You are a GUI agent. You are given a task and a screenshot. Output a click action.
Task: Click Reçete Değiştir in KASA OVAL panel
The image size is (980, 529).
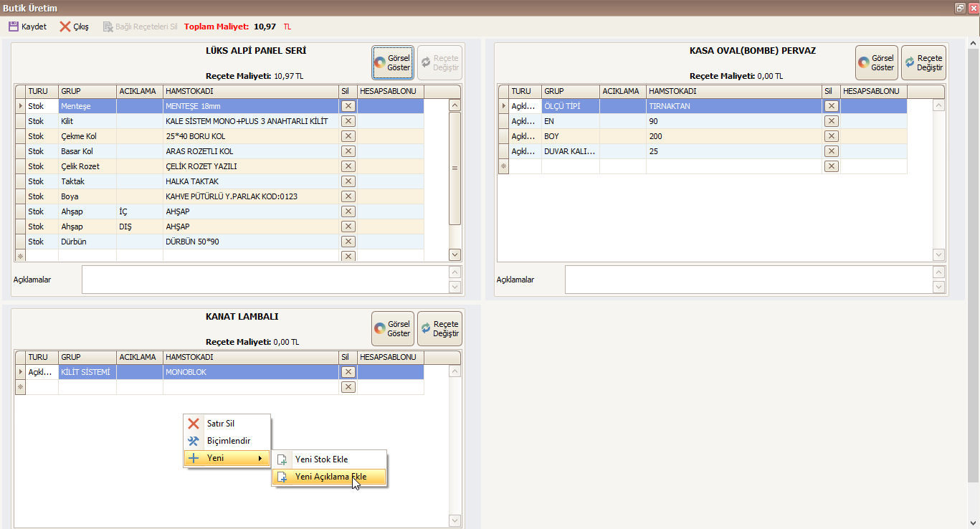pos(923,63)
